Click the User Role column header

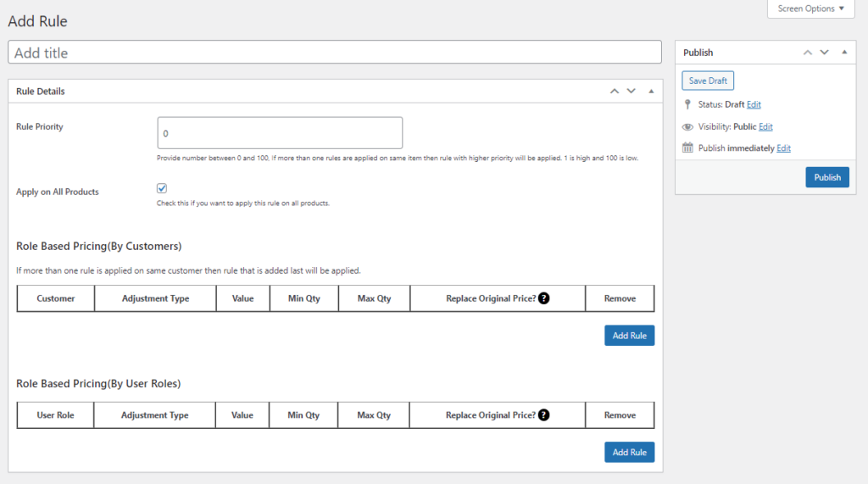(x=55, y=415)
